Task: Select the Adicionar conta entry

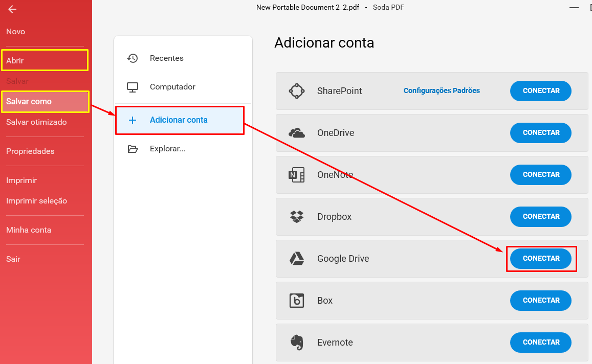Action: click(x=180, y=120)
